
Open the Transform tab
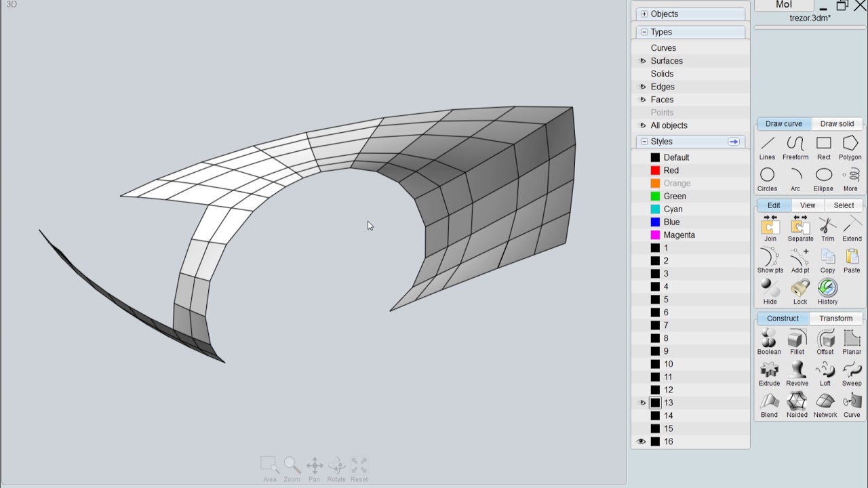pos(835,318)
